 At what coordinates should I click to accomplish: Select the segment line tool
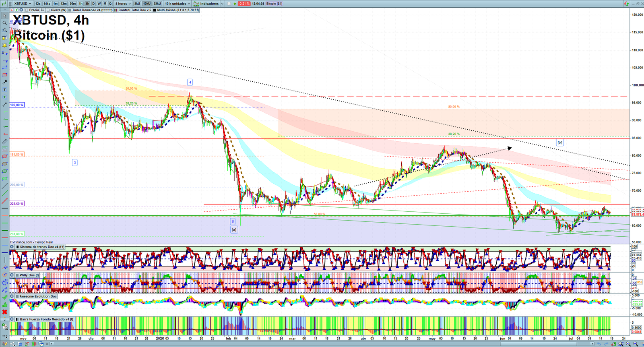tap(4, 104)
